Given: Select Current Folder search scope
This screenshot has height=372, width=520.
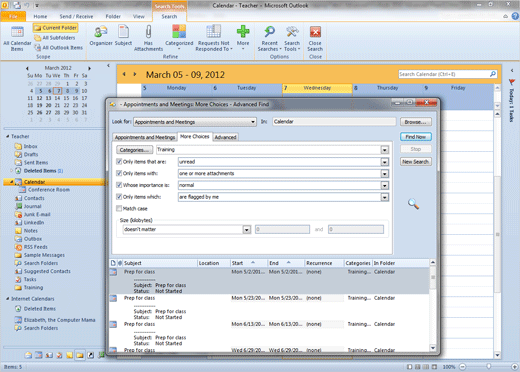Looking at the screenshot, I should point(56,28).
